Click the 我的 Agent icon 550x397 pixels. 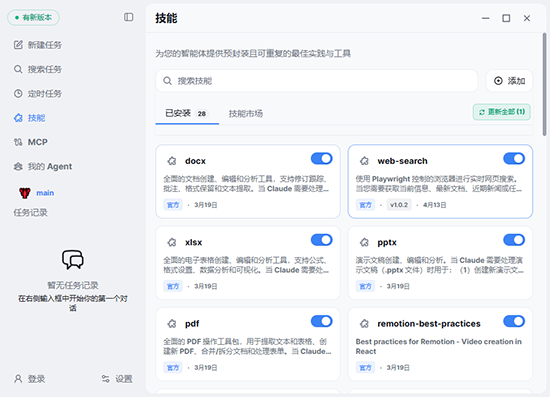(18, 166)
